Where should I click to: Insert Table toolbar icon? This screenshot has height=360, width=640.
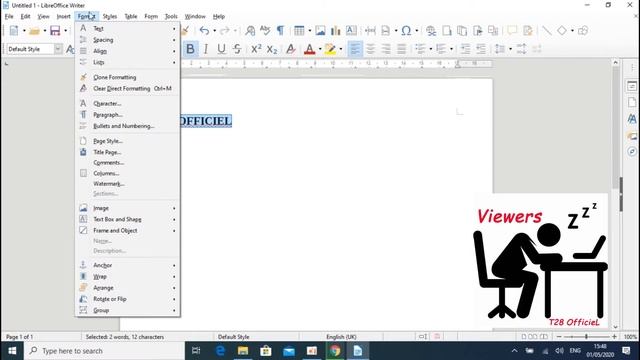point(299,30)
